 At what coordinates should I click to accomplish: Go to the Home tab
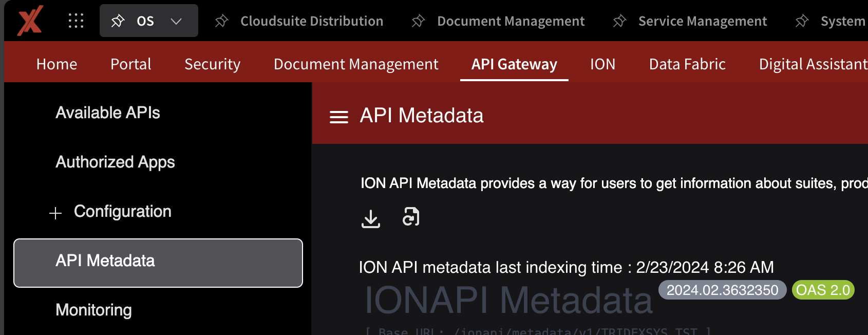click(57, 64)
